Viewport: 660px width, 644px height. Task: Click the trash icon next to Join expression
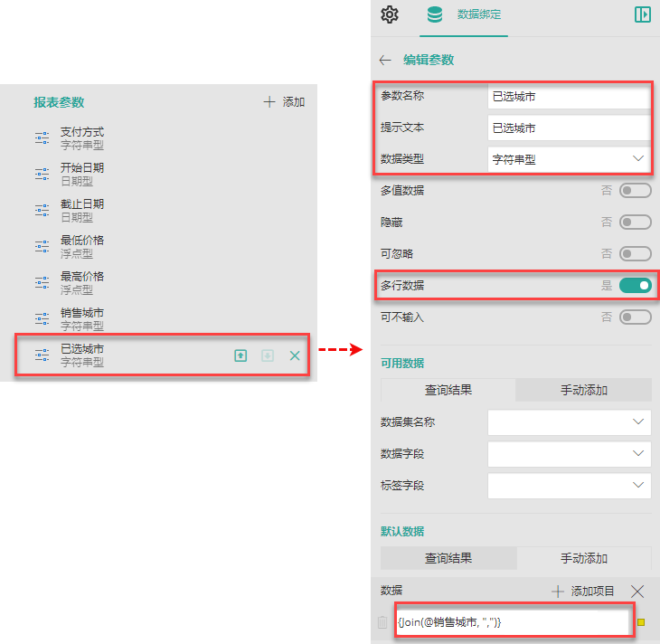pyautogui.click(x=382, y=622)
